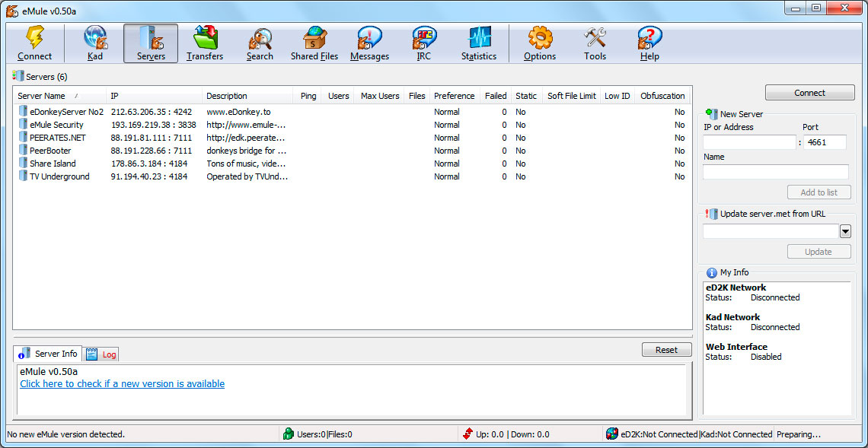The width and height of the screenshot is (868, 448).
Task: Open the Transfers view
Action: coord(205,43)
